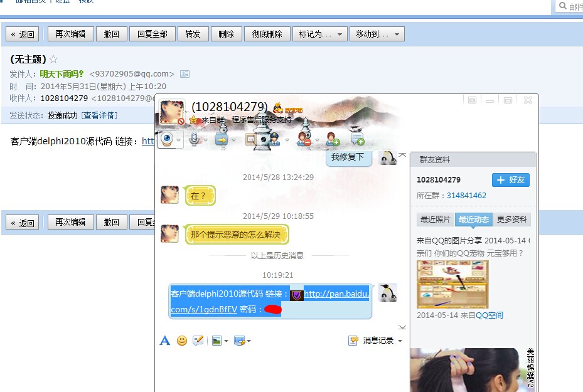Switch to the 最近动态 tab
Screen dimensions: 583x392
[x=473, y=220]
